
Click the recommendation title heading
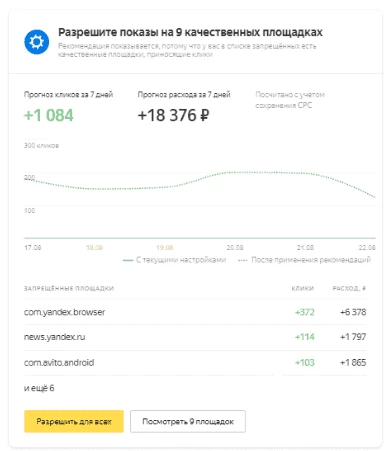coord(190,32)
